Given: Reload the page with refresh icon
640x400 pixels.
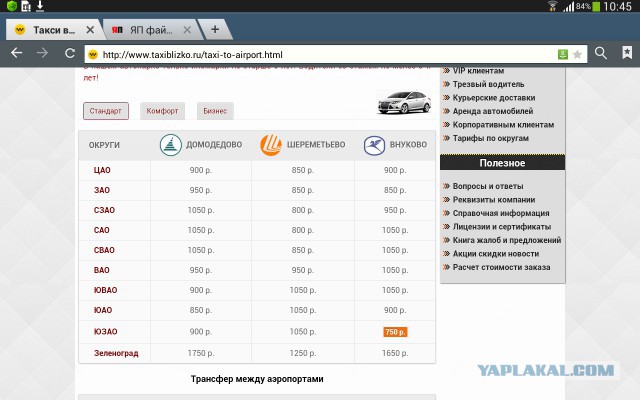Looking at the screenshot, I should 70,53.
